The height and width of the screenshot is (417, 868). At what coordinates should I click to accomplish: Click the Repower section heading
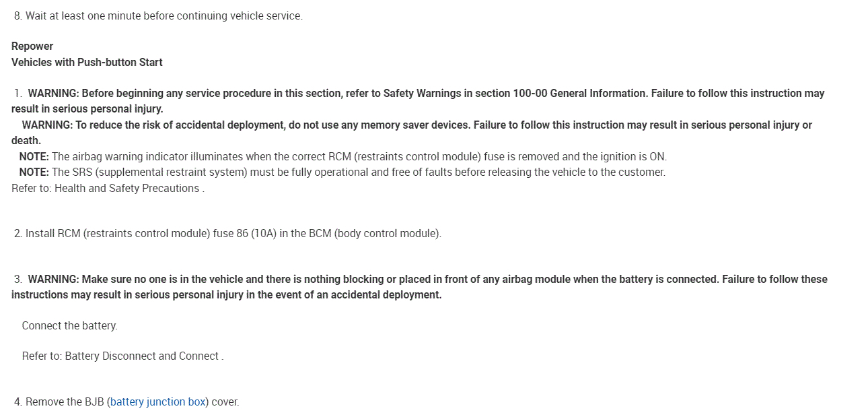[x=32, y=46]
